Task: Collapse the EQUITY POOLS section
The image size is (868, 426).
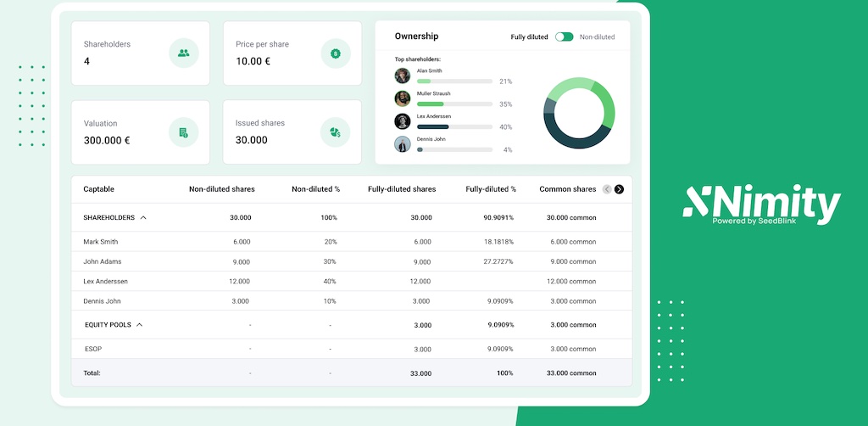Action: 140,325
